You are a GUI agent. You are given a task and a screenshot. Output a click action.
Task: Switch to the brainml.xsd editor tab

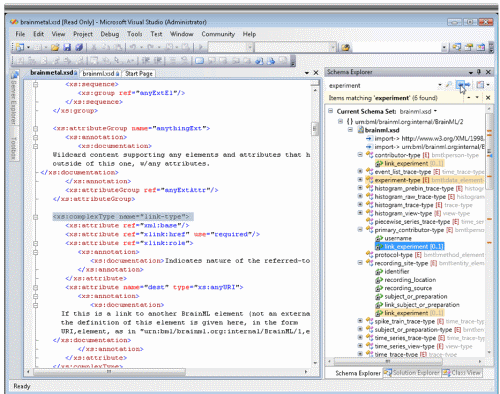(x=101, y=73)
